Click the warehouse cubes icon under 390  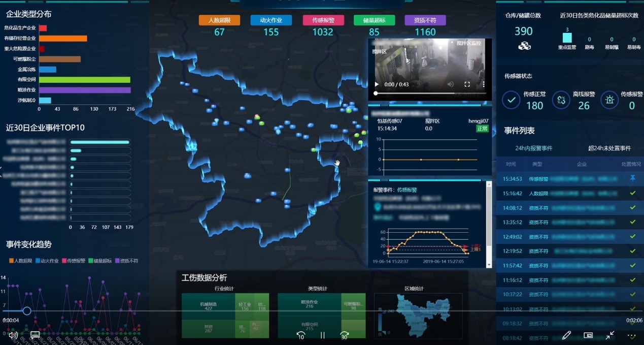coord(524,46)
